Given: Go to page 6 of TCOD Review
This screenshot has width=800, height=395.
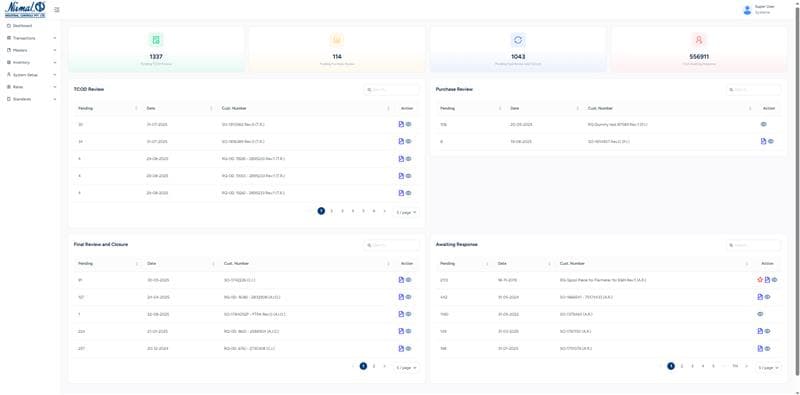Looking at the screenshot, I should click(x=374, y=211).
